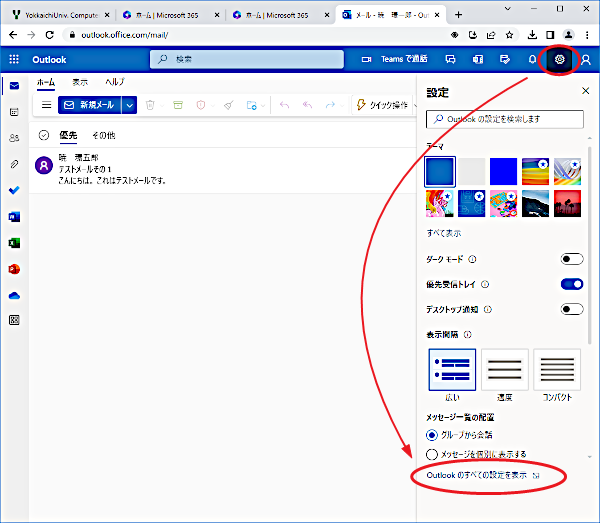Expand forward options dropdown arrow
Viewport: 600px width, 523px height.
[342, 105]
